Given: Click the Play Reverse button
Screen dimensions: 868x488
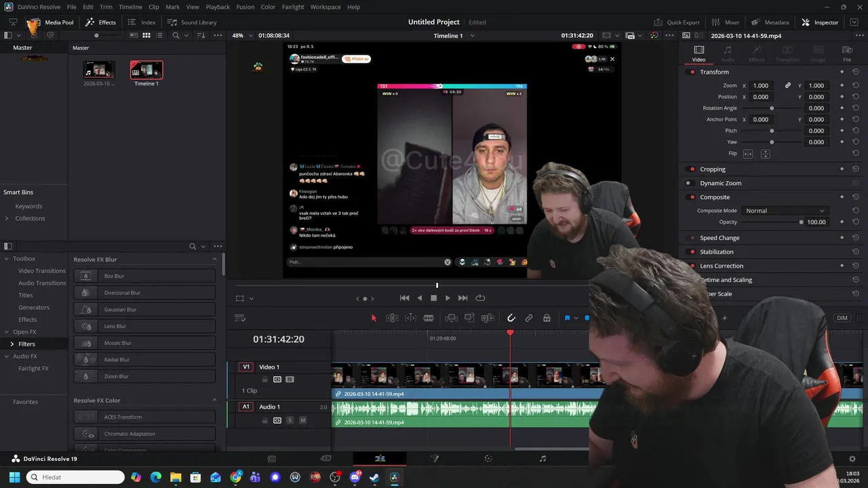Looking at the screenshot, I should 420,298.
